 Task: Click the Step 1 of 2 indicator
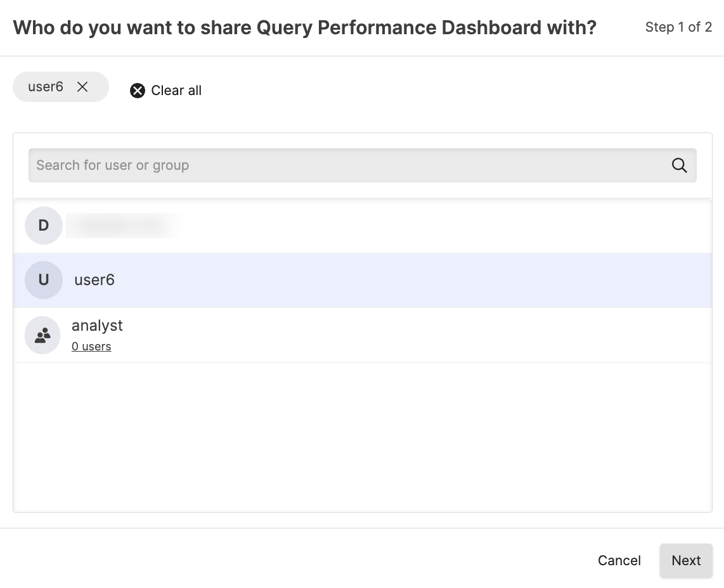pos(678,27)
